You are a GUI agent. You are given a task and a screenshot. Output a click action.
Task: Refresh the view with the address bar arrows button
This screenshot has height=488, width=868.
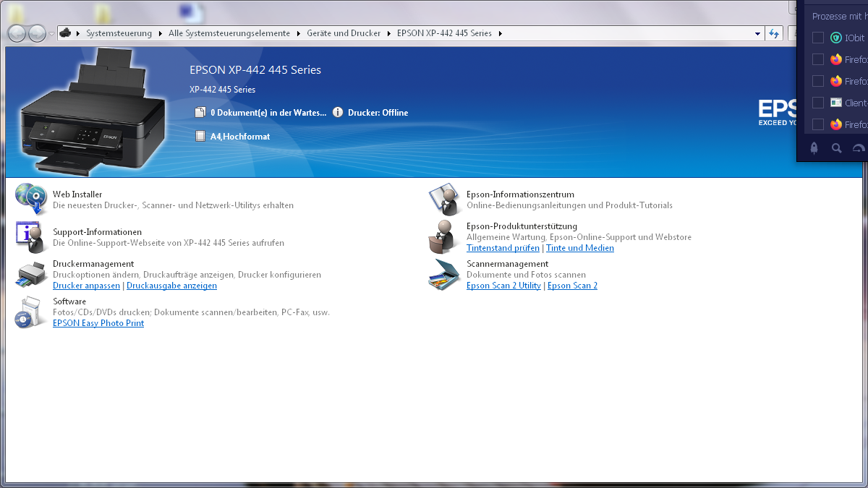pos(775,33)
